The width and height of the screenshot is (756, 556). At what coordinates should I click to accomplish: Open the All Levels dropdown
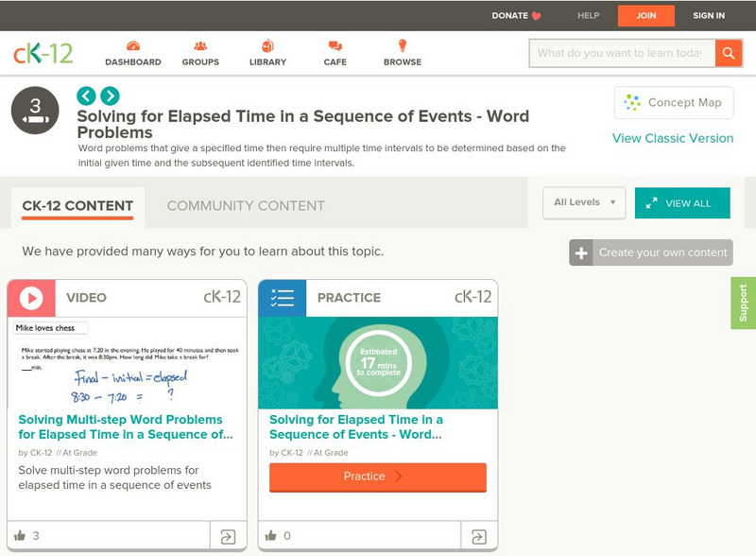[584, 202]
